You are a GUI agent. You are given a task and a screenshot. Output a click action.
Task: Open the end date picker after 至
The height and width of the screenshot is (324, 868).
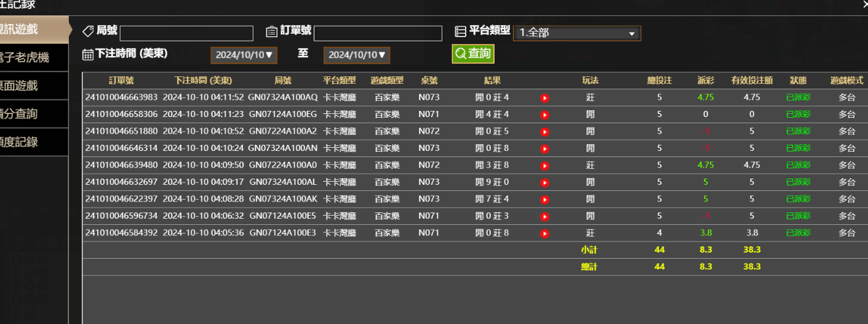point(356,55)
